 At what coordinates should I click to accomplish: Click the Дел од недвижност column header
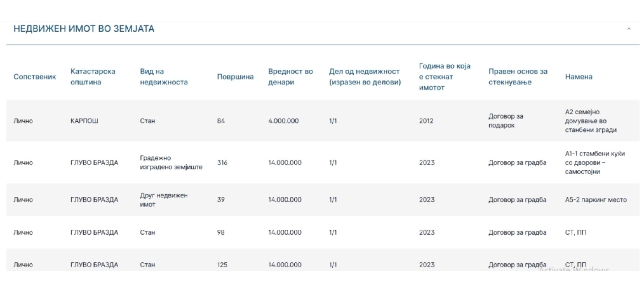coord(365,77)
